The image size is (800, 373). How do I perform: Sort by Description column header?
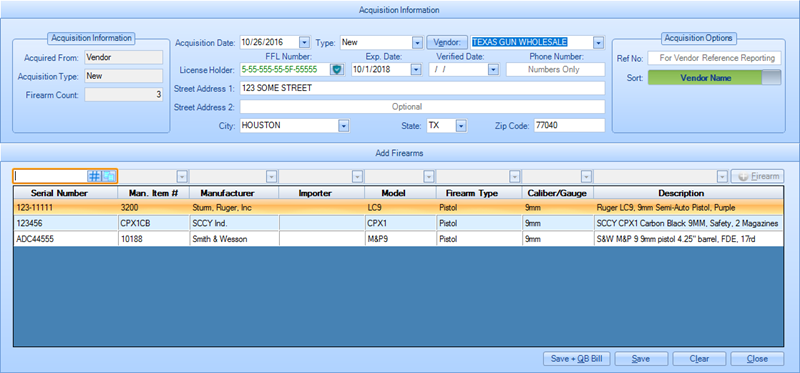(688, 193)
